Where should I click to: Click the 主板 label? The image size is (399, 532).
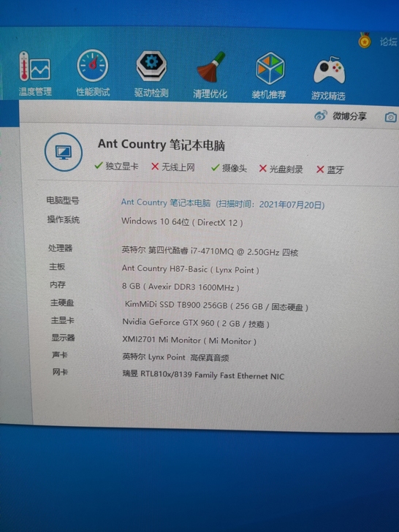pyautogui.click(x=57, y=267)
